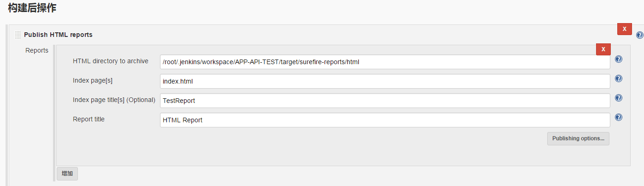Focus the HTML Report title input

[x=385, y=120]
